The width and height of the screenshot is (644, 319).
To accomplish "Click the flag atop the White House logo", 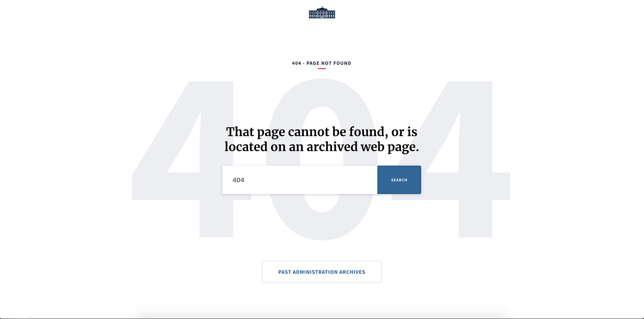I will 322,7.
